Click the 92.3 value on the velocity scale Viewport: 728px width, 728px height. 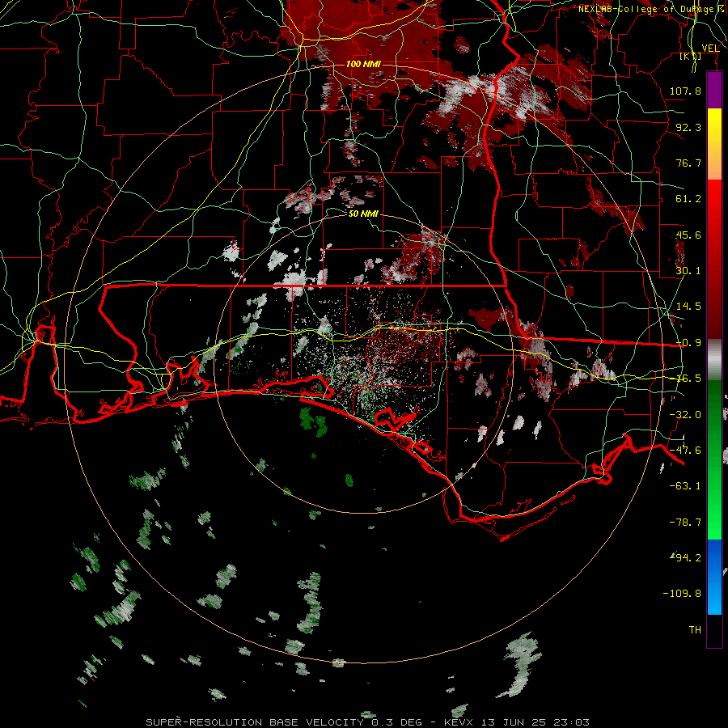tap(688, 127)
